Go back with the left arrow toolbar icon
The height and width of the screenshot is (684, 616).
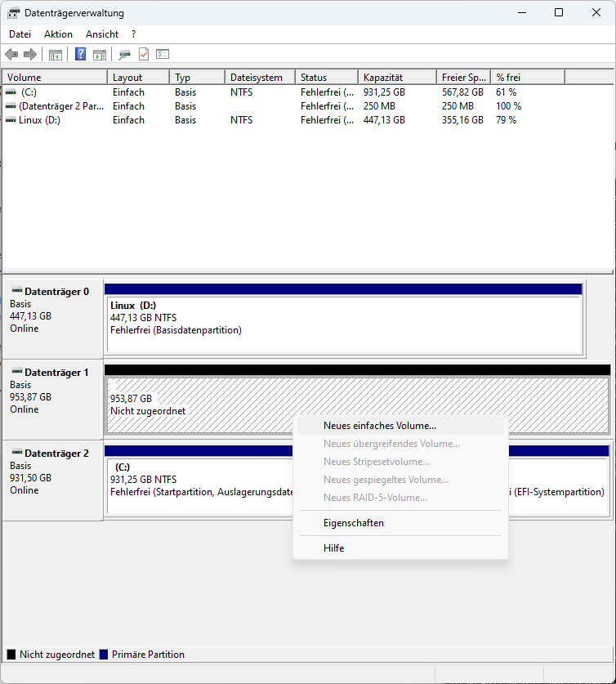(x=11, y=55)
